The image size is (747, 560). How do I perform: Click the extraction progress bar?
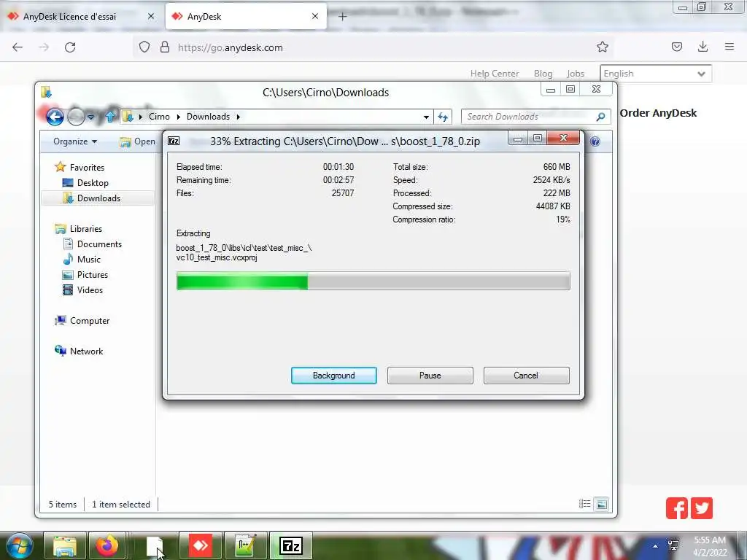click(x=373, y=281)
